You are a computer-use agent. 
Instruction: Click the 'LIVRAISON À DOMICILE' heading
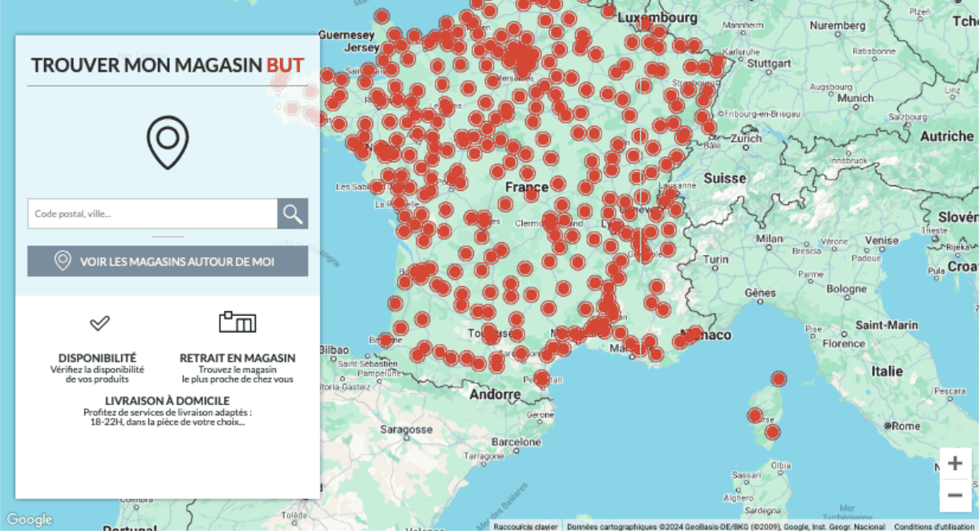[x=168, y=401]
